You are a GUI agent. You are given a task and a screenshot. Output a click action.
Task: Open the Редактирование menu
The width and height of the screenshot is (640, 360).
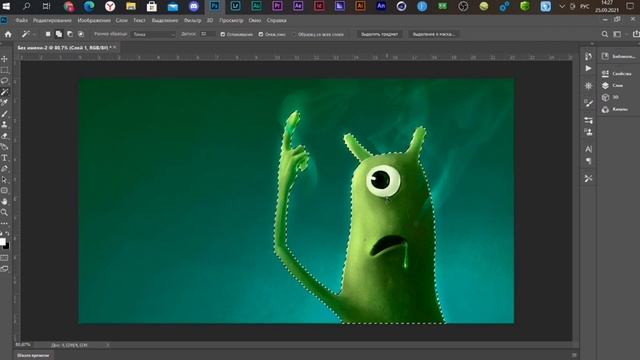tap(52, 20)
